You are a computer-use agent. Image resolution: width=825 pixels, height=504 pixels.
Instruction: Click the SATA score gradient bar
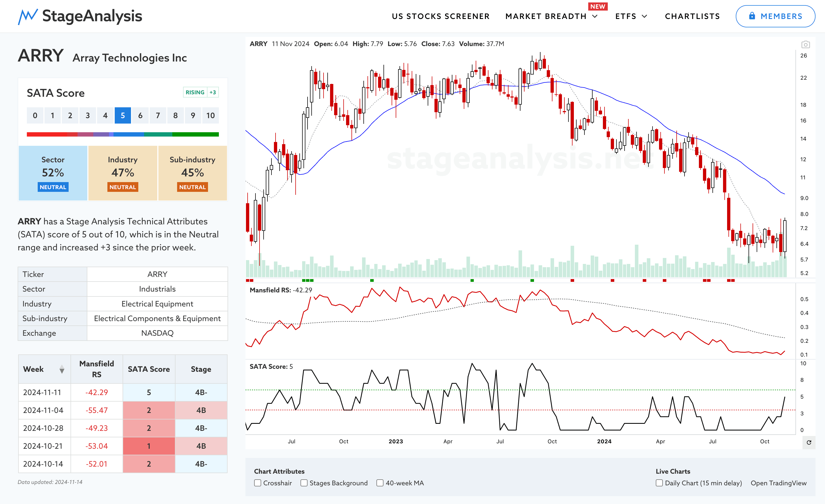[x=123, y=134]
